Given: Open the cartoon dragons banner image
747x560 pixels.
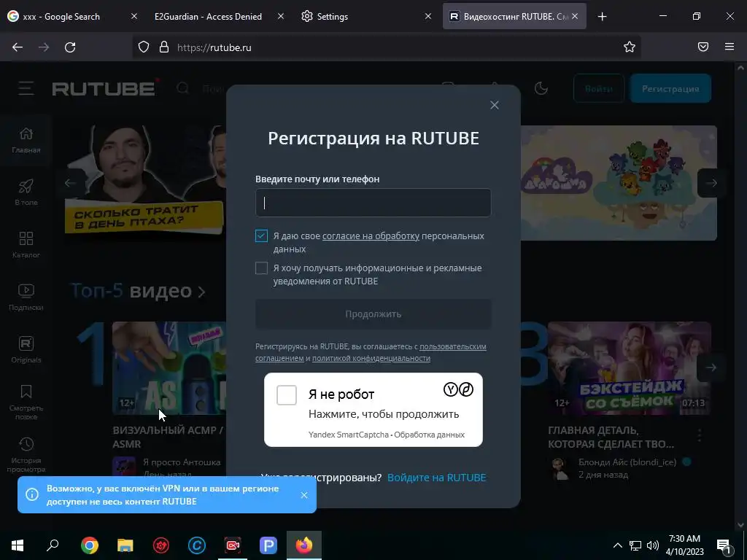Looking at the screenshot, I should click(619, 183).
